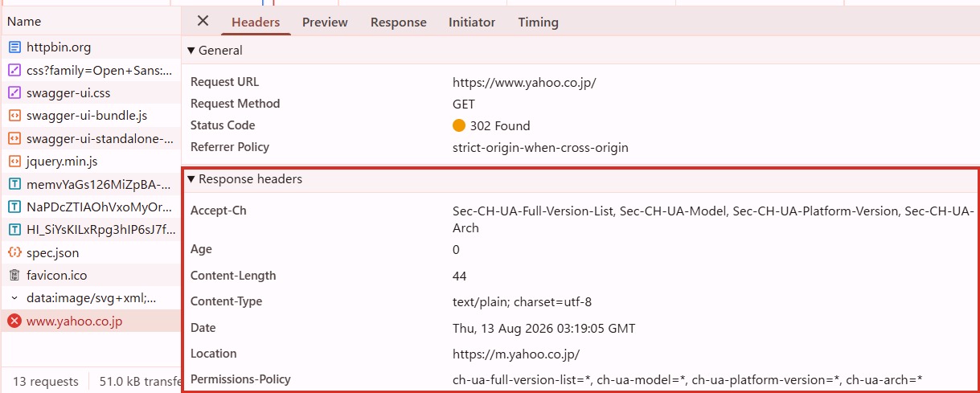Click the favicon.ico image icon
This screenshot has width=980, height=393.
pos(14,276)
